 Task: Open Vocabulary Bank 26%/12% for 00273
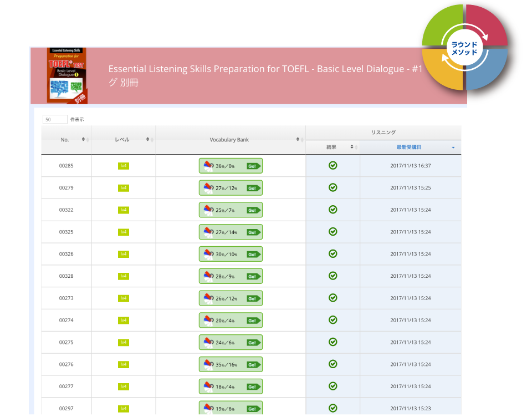pyautogui.click(x=231, y=298)
